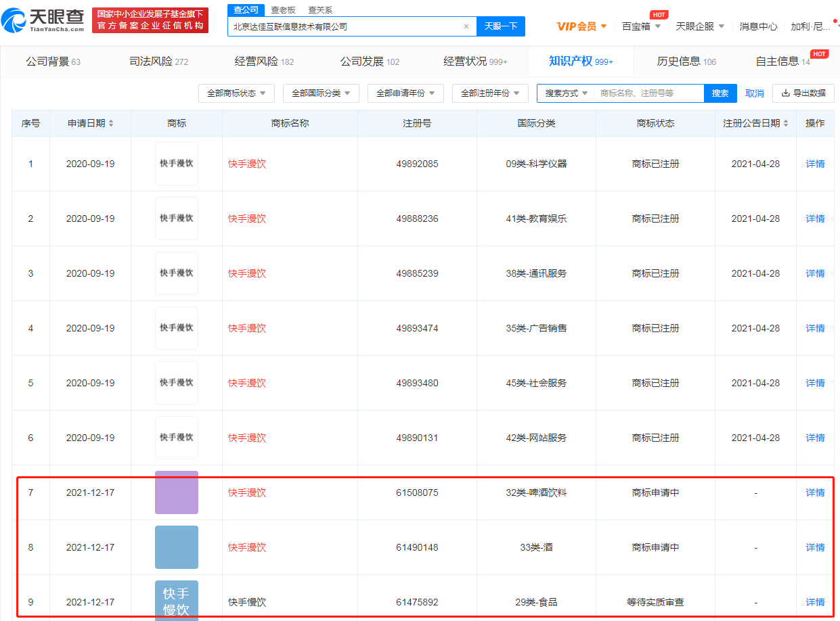
Task: Open the 搜索方式 search mode selector
Action: point(566,93)
